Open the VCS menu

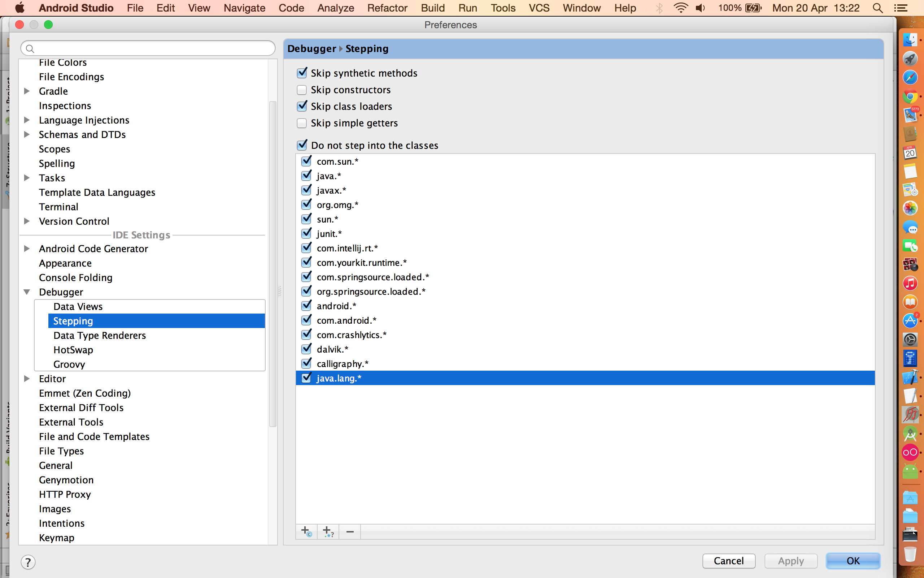coord(539,8)
